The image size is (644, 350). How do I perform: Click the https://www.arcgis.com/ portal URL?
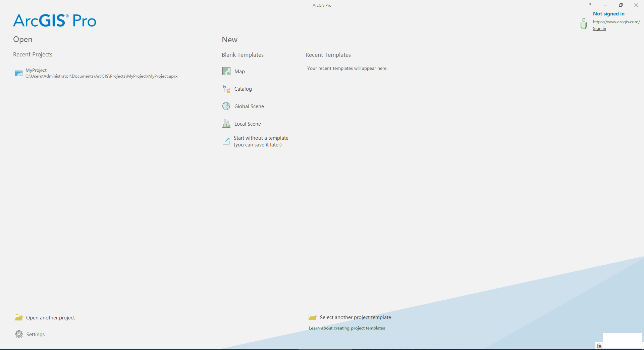[x=616, y=22]
